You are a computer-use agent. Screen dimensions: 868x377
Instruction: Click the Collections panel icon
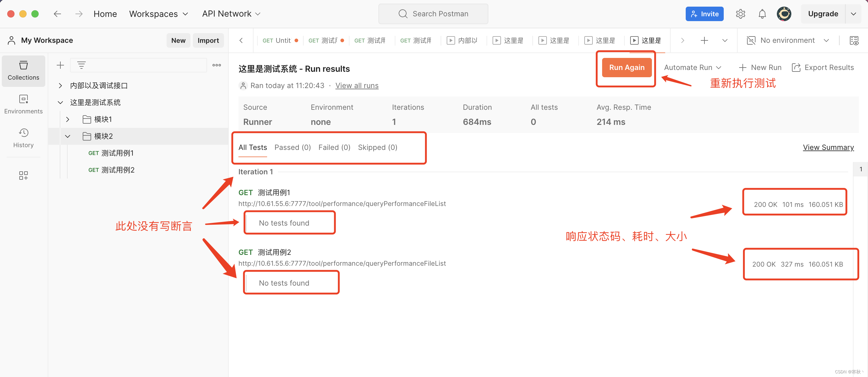tap(23, 70)
